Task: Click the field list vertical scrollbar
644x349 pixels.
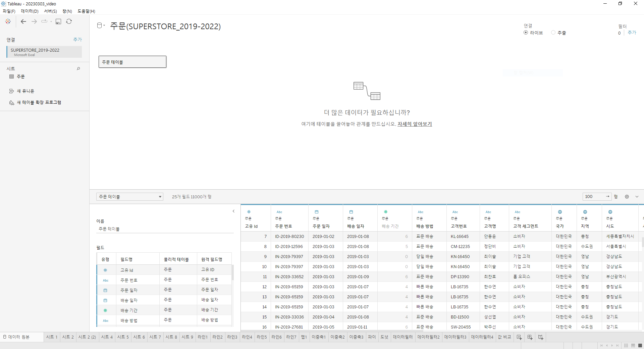Action: (x=233, y=272)
